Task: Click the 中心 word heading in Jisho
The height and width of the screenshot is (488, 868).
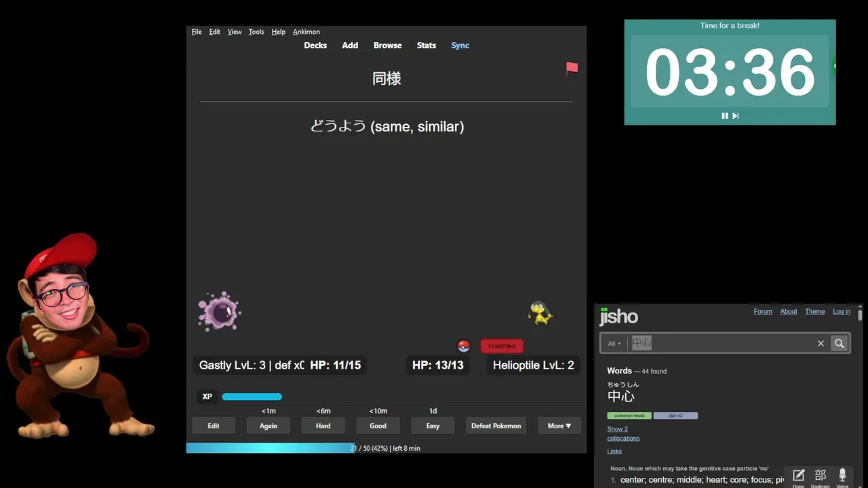Action: click(621, 396)
